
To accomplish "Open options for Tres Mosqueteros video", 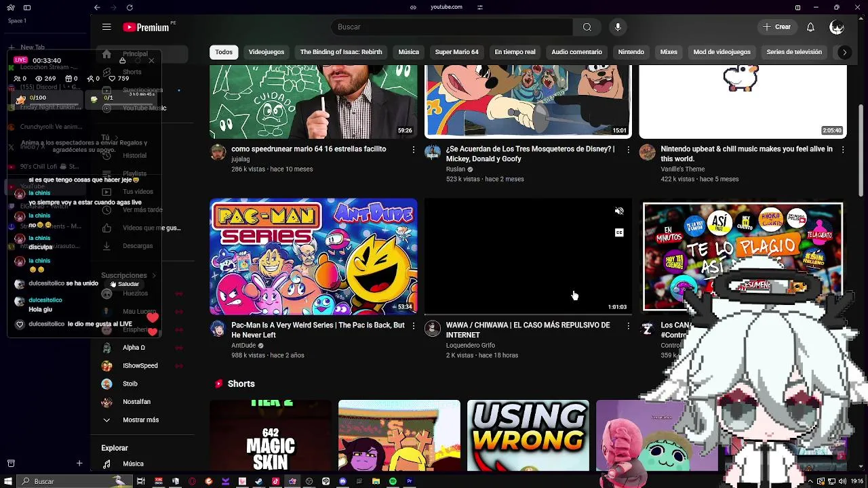I will pyautogui.click(x=628, y=150).
